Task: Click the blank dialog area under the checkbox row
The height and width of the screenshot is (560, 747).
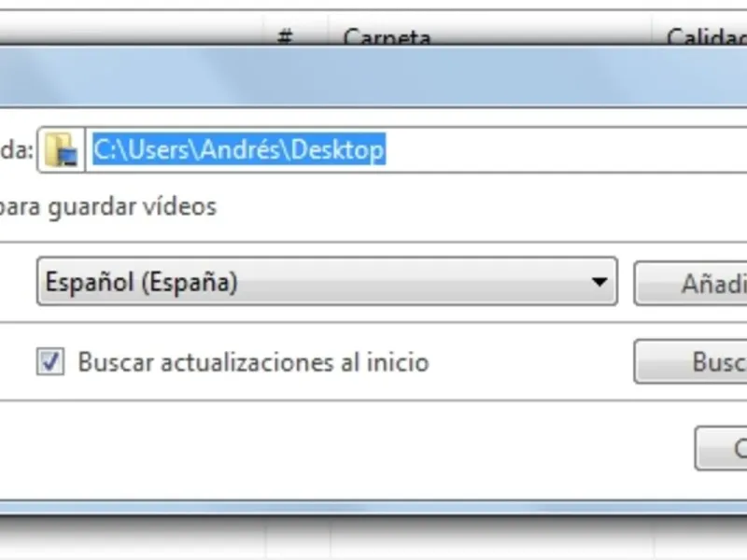Action: [333, 448]
